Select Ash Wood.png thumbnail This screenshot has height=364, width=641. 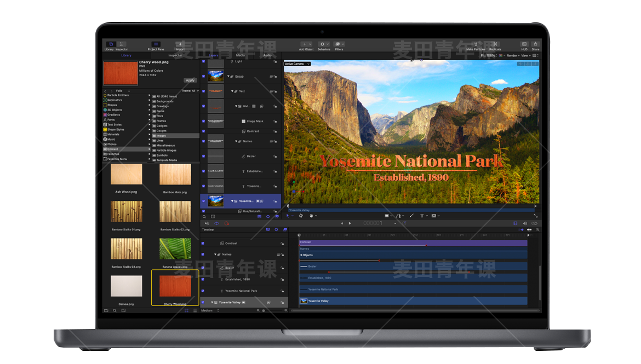(x=127, y=174)
